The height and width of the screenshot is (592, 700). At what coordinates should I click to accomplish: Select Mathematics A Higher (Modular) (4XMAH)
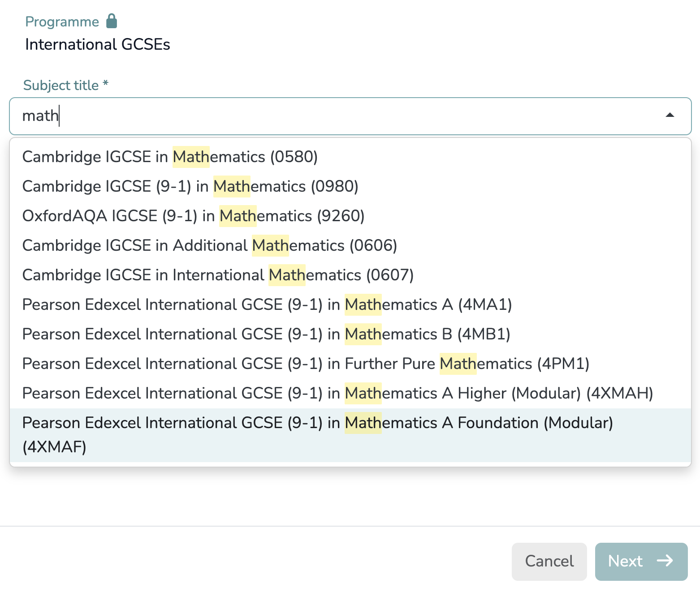tap(350, 393)
